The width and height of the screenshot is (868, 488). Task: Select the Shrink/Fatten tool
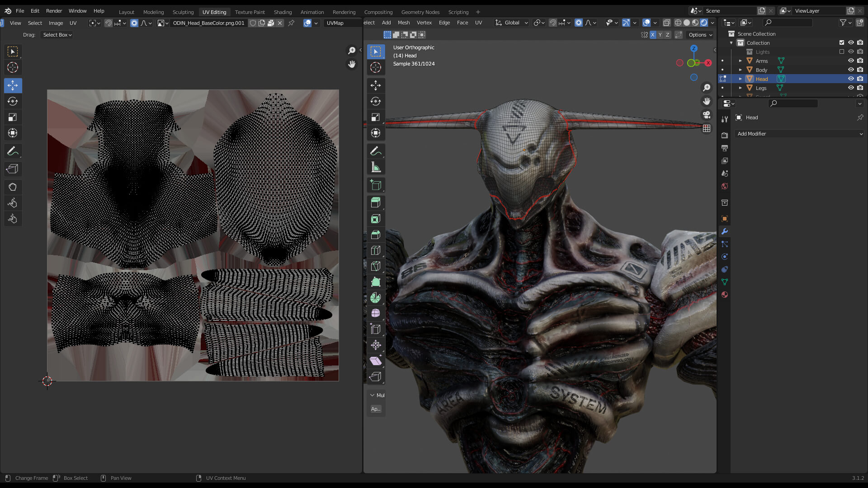pos(376,345)
